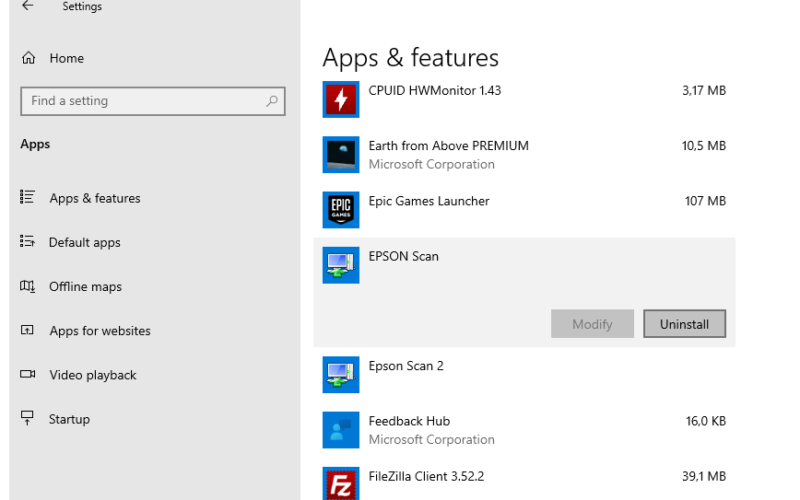Click the Settings window title
The width and height of the screenshot is (800, 500).
(x=82, y=7)
